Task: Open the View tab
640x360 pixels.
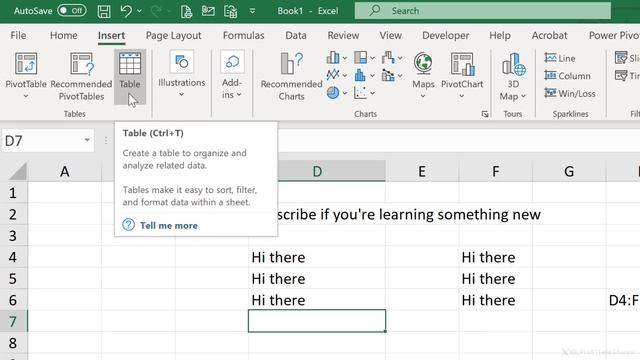Action: pos(391,36)
